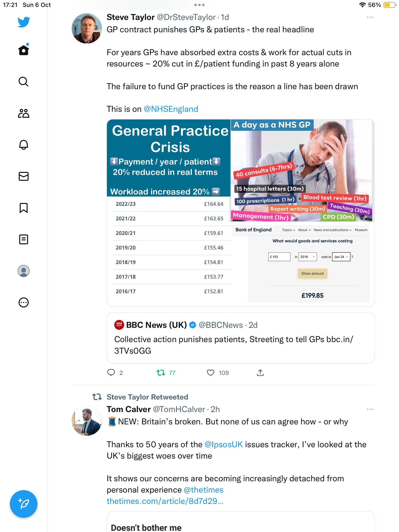The width and height of the screenshot is (399, 532).
Task: Like Steve Taylor's tweet with 109 likes
Action: coord(211,373)
